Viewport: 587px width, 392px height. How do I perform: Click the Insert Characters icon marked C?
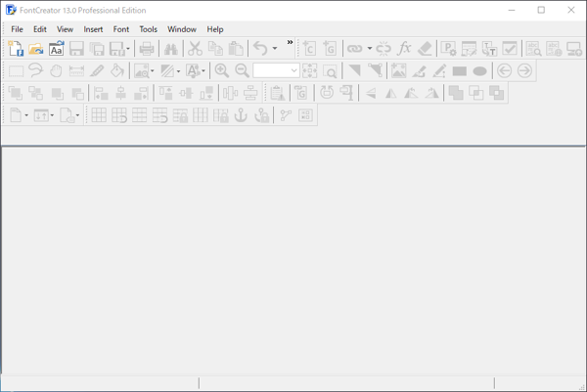309,49
